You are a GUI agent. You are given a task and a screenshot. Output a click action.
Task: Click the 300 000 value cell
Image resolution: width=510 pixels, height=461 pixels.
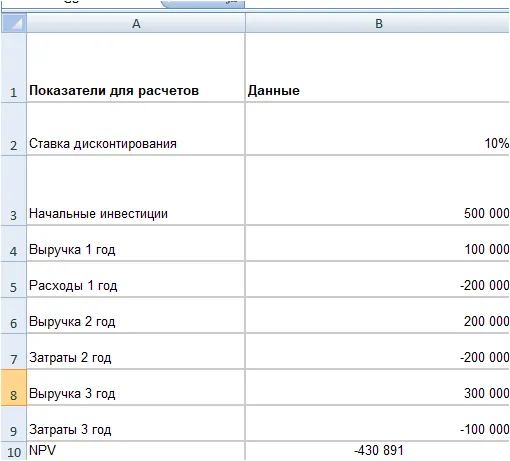(x=378, y=387)
